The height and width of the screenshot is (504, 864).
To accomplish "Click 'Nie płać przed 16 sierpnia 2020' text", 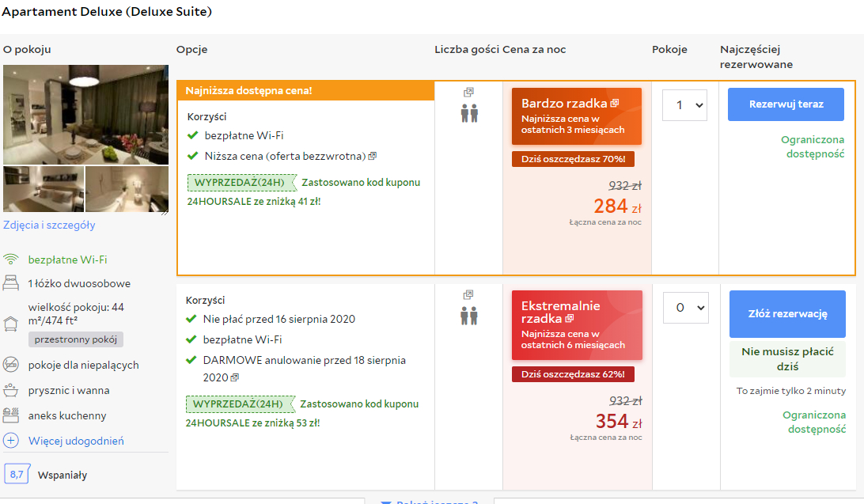I will tap(279, 319).
